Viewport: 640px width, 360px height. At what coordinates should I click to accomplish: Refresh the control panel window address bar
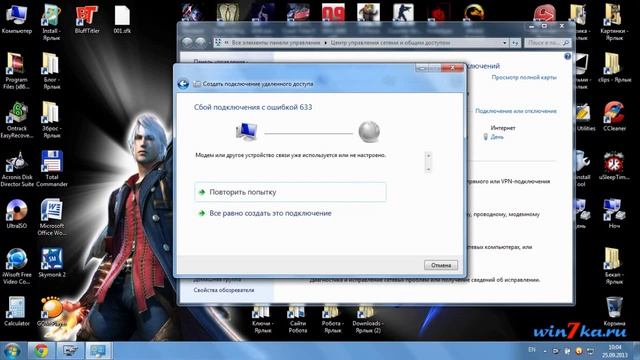(x=516, y=42)
